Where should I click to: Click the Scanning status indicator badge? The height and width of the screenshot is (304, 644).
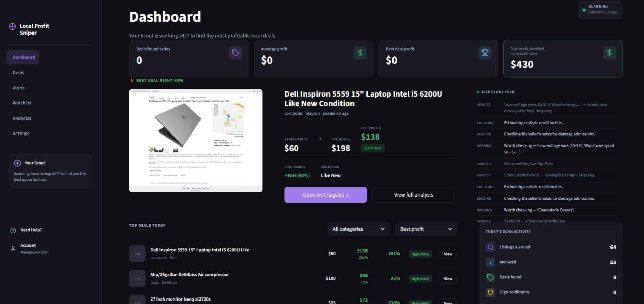coord(600,10)
